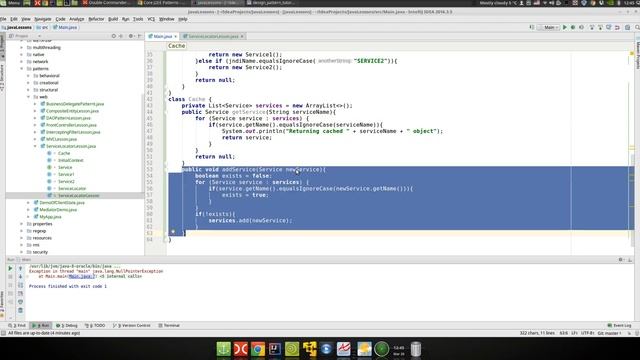The height and width of the screenshot is (360, 640).
Task: Open the Refactor menu
Action: click(x=96, y=19)
